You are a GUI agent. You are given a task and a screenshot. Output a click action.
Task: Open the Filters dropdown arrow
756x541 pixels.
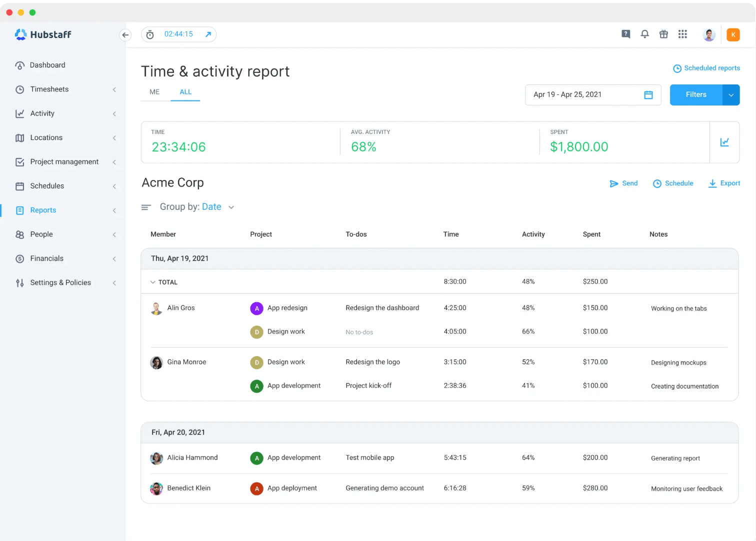coord(731,94)
